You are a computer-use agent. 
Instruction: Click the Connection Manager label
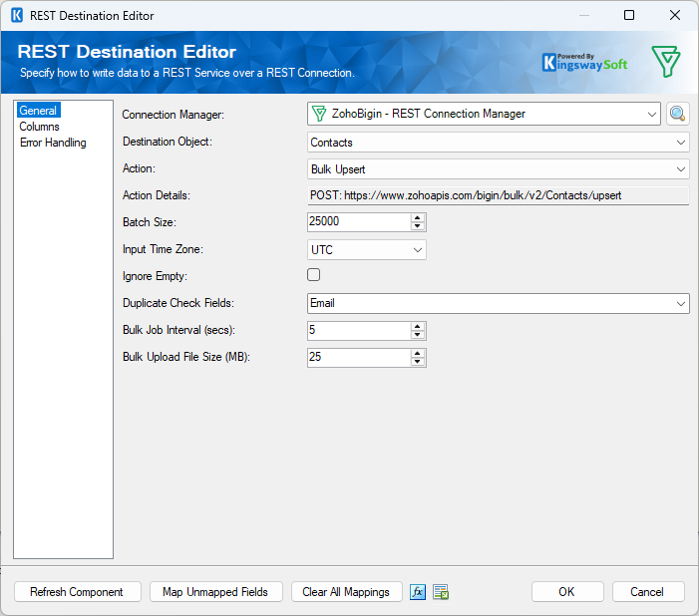pyautogui.click(x=173, y=115)
